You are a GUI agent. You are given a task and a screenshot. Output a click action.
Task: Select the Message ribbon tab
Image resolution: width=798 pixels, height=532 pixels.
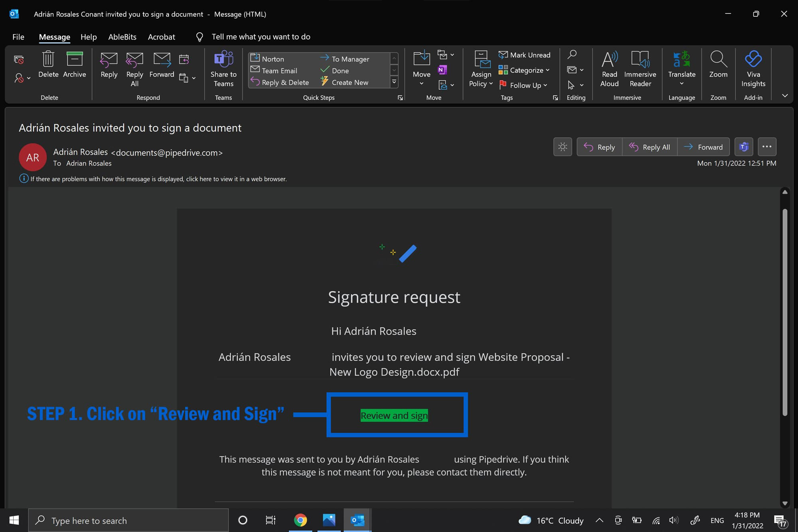click(x=54, y=37)
